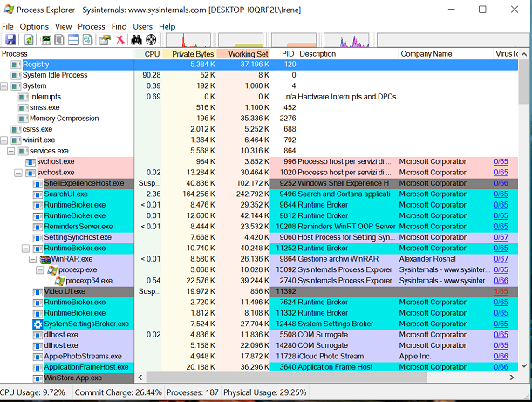Toggle the Show Lower Pane toolbar icon
The width and height of the screenshot is (532, 402).
73,40
